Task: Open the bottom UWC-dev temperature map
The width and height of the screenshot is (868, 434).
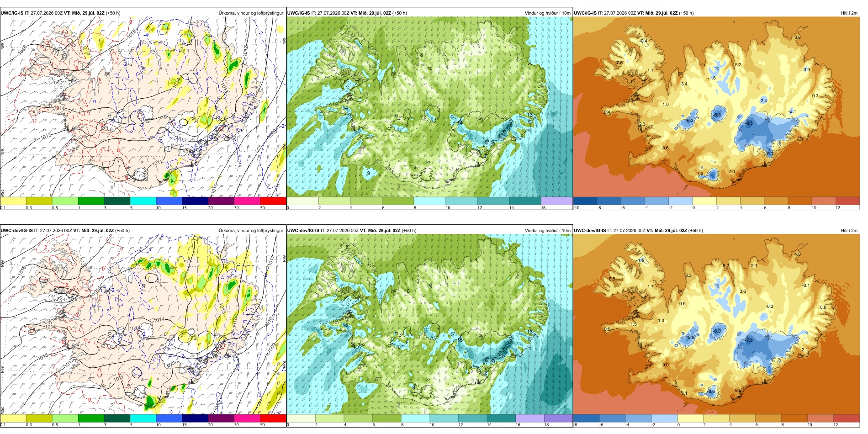Action: pos(716,324)
